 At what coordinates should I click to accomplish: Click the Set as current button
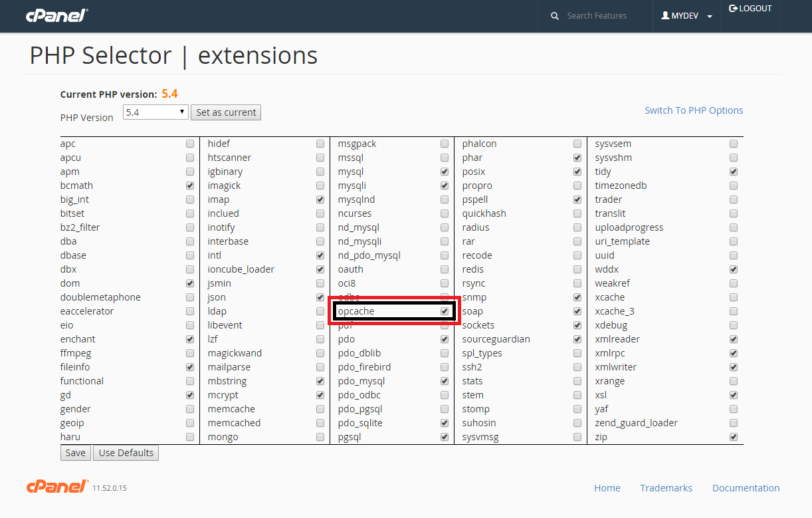226,112
